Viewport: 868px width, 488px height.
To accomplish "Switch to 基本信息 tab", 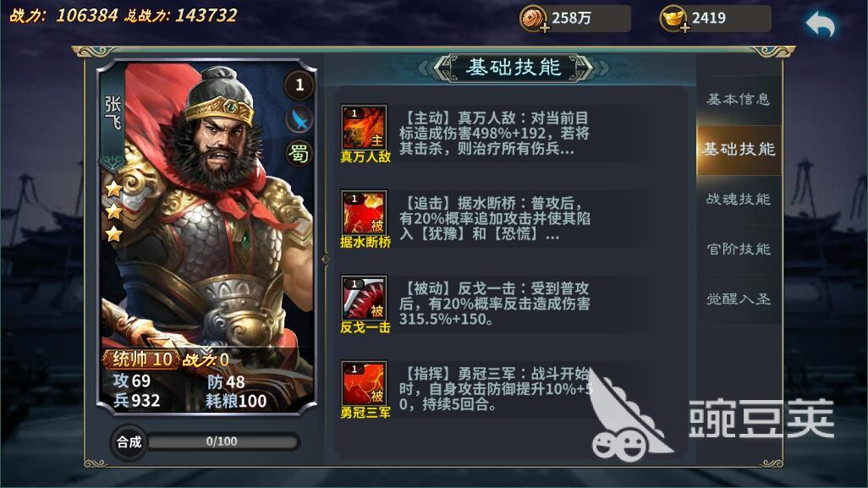I will click(x=739, y=100).
